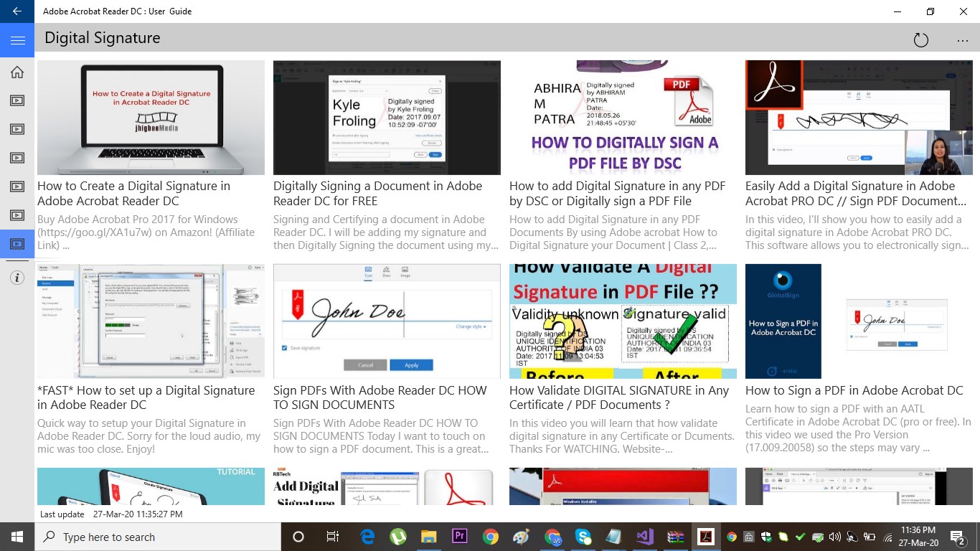The height and width of the screenshot is (551, 980).
Task: Refresh the Digital Signature video list
Action: (921, 40)
